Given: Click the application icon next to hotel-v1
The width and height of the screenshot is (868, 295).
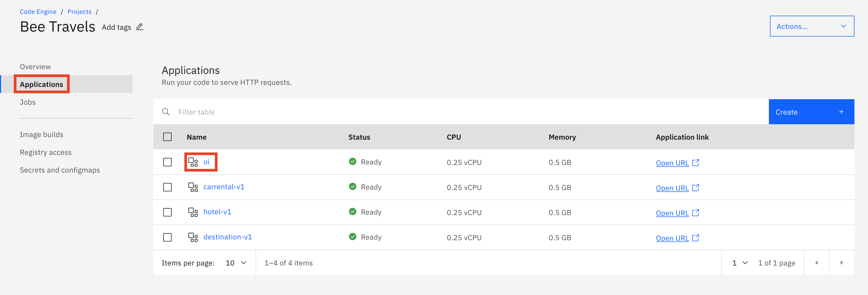Looking at the screenshot, I should pyautogui.click(x=193, y=212).
